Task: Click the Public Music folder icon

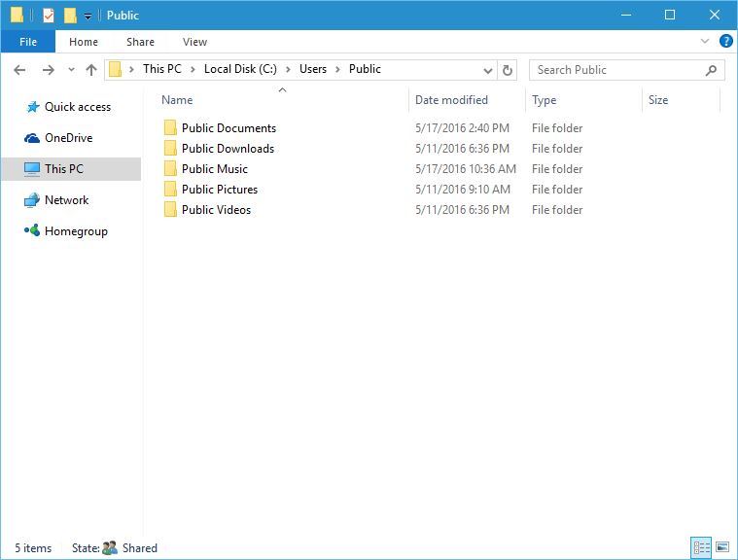Action: [x=170, y=168]
